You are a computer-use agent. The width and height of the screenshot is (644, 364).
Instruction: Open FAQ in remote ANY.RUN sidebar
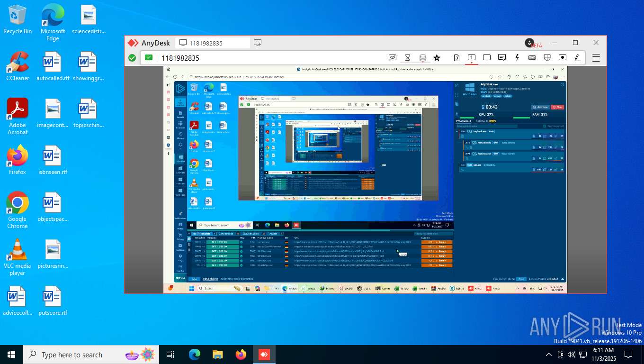pos(180,258)
